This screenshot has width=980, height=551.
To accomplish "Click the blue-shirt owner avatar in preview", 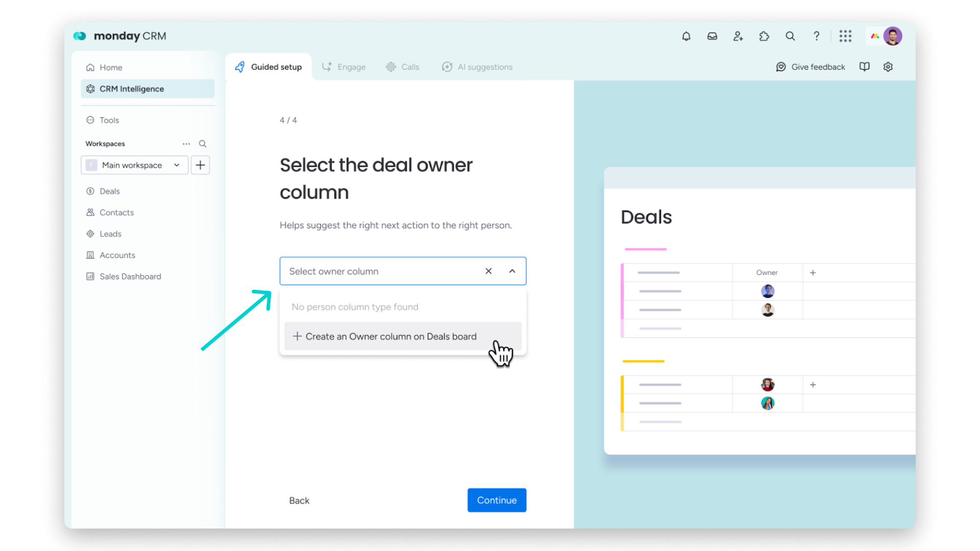I will point(768,291).
